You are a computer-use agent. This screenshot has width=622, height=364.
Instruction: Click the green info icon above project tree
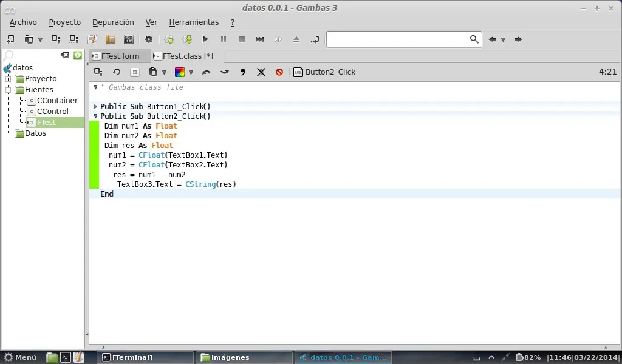[78, 55]
